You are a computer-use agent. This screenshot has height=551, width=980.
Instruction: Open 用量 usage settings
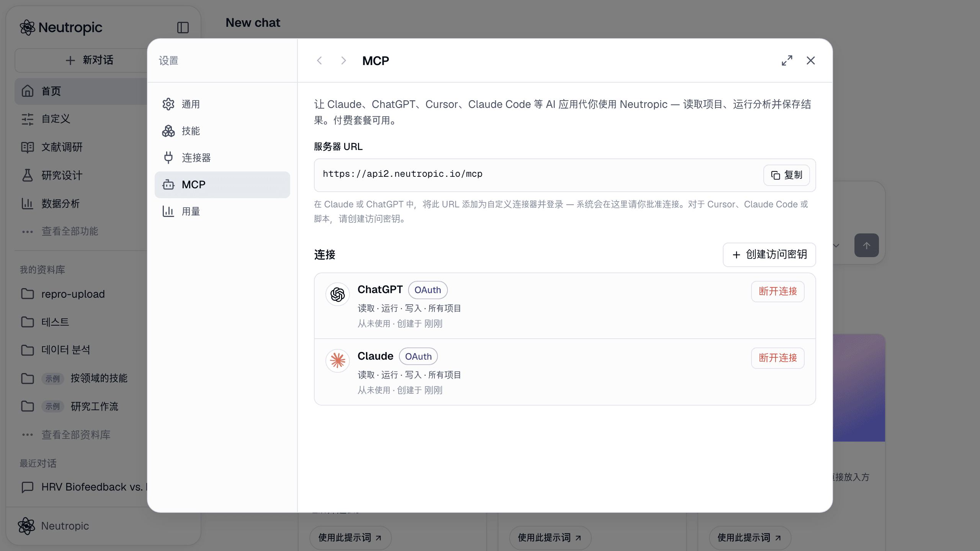[222, 211]
